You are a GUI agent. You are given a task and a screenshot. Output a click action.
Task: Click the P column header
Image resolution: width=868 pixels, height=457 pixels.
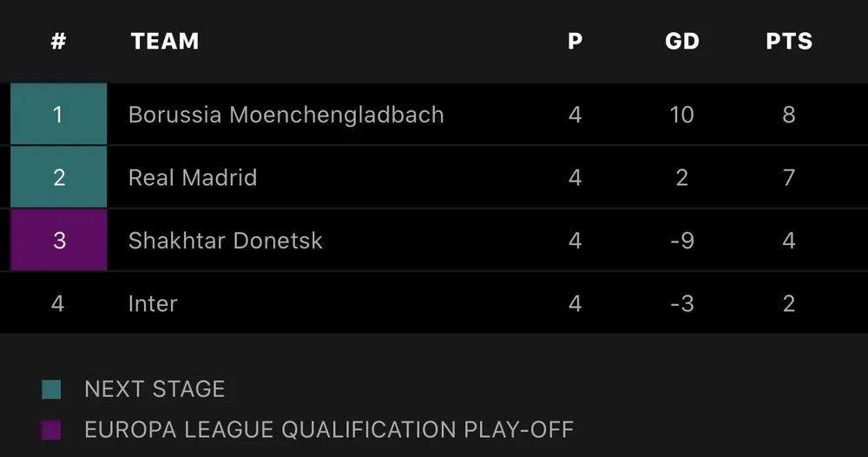575,41
